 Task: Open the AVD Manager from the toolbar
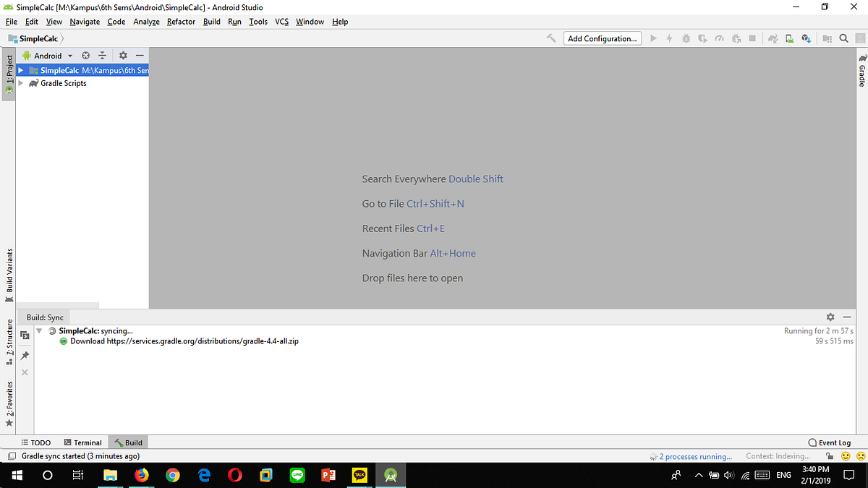[x=789, y=38]
